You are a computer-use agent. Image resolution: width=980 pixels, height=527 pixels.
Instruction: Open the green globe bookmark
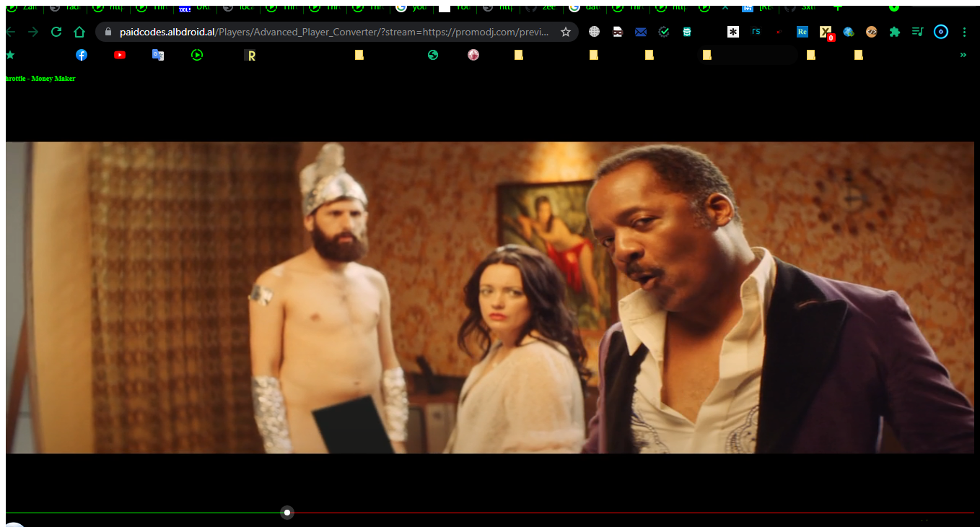[433, 55]
